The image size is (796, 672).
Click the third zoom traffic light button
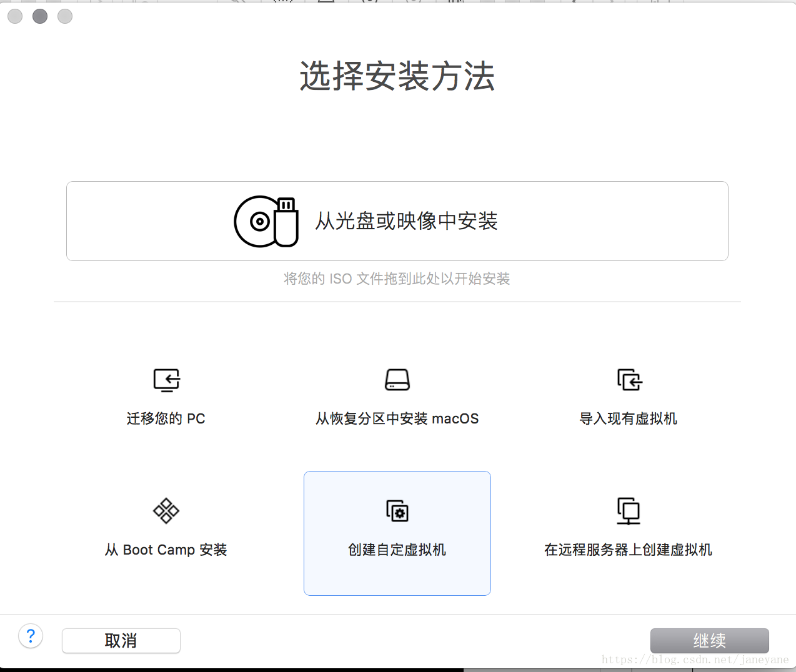65,16
